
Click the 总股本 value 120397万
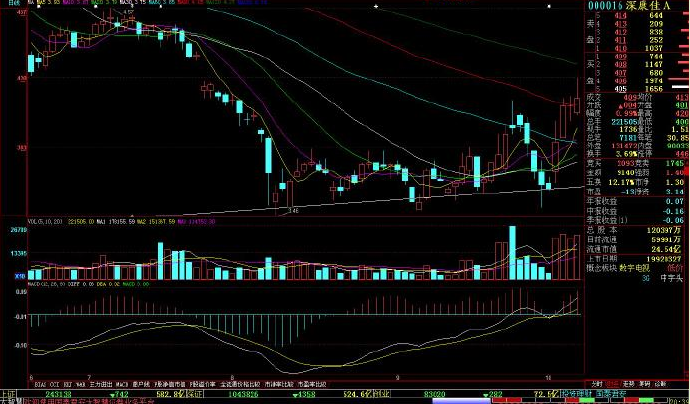665,230
